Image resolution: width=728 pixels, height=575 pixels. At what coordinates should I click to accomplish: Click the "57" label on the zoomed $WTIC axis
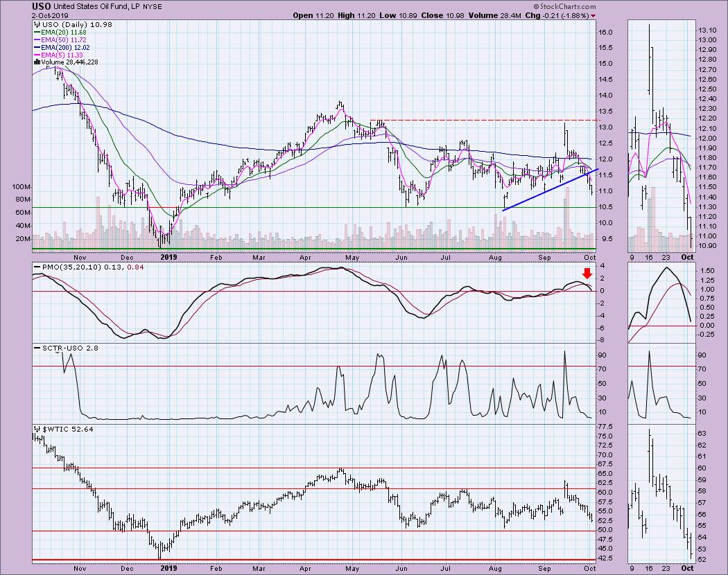tap(702, 502)
